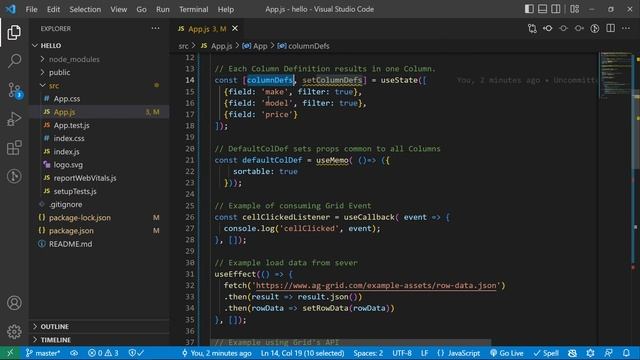Open editor More Actions ellipsis

[626, 29]
